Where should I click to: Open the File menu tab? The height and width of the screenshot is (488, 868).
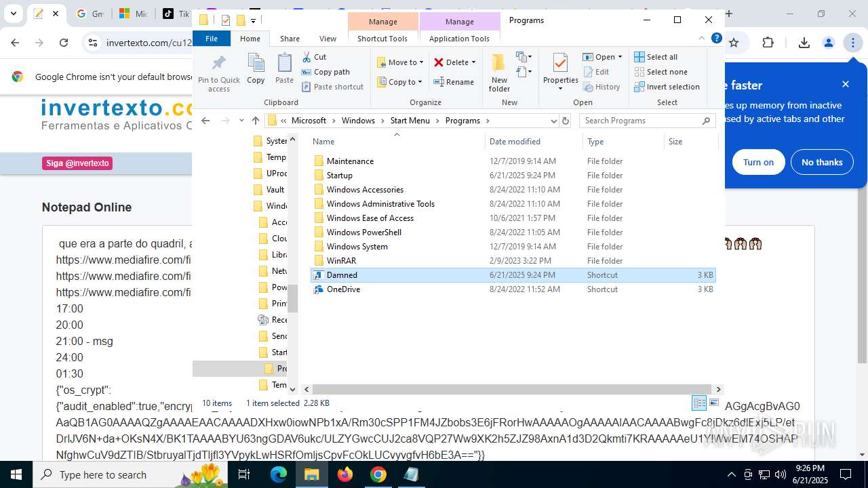pyautogui.click(x=212, y=39)
